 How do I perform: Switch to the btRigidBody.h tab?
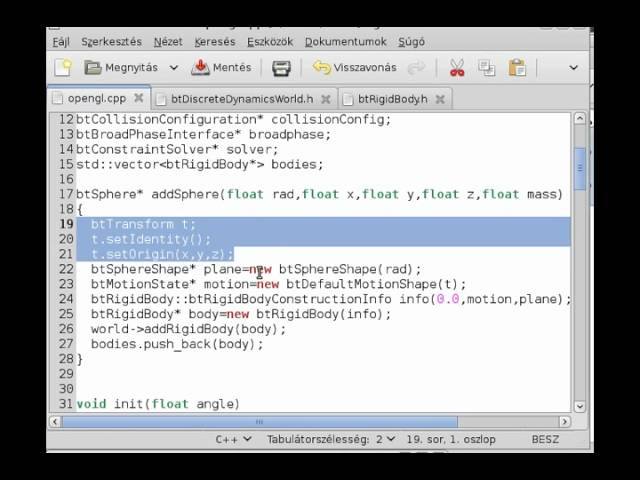click(x=393, y=99)
